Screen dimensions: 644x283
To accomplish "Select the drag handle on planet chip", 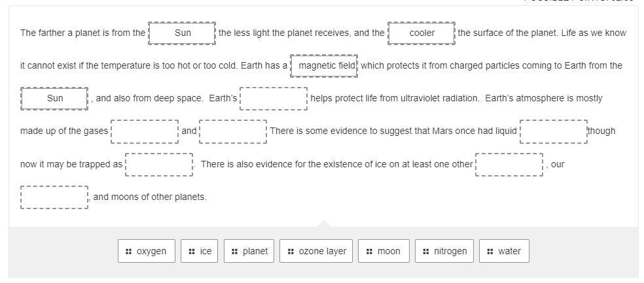I will click(234, 252).
